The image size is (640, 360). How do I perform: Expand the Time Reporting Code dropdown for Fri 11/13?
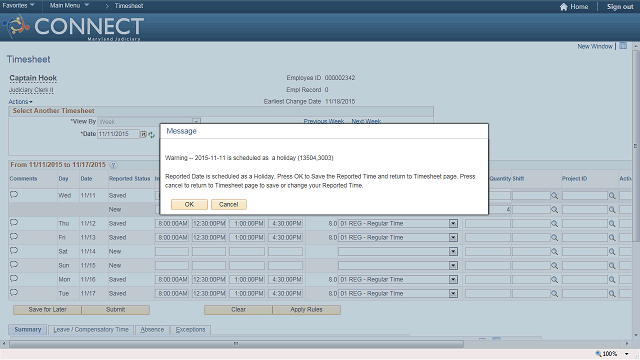(453, 238)
